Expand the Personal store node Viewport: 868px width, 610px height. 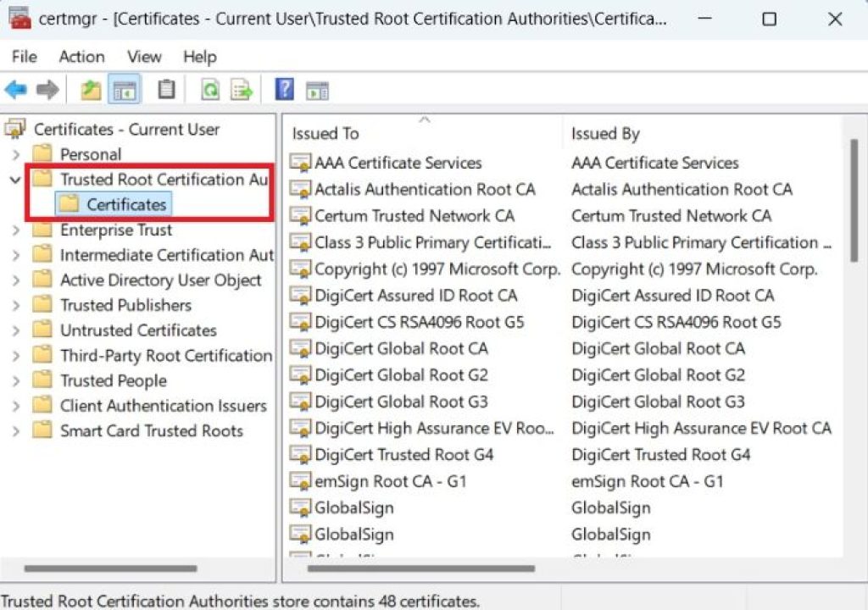[x=16, y=154]
